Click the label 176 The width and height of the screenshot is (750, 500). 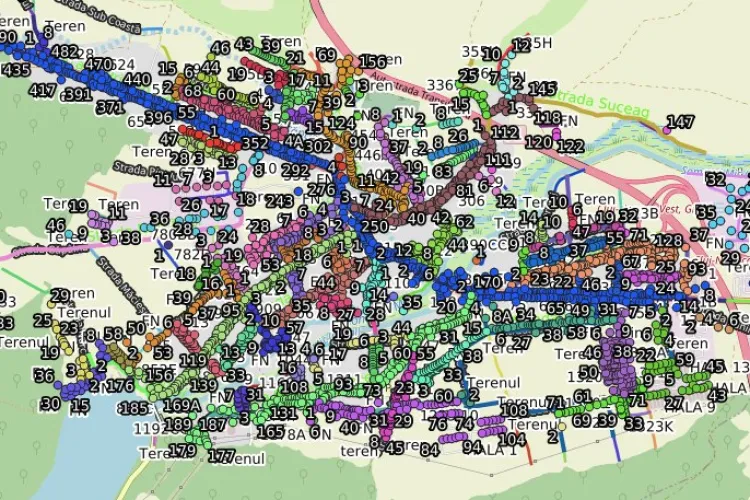[x=120, y=386]
